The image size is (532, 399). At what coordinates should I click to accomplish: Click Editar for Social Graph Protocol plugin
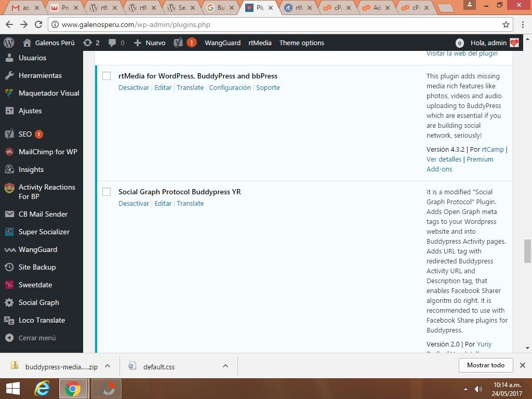point(163,204)
